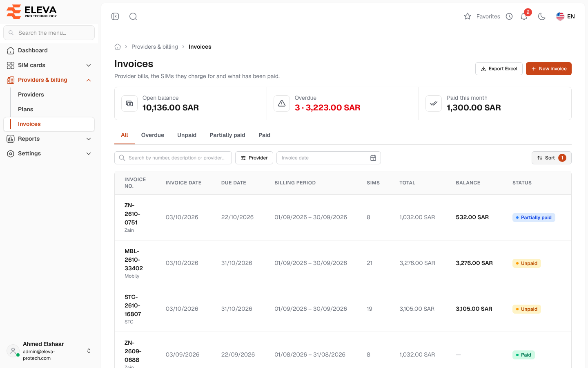
Task: Click the Reports chart icon
Action: 11,139
